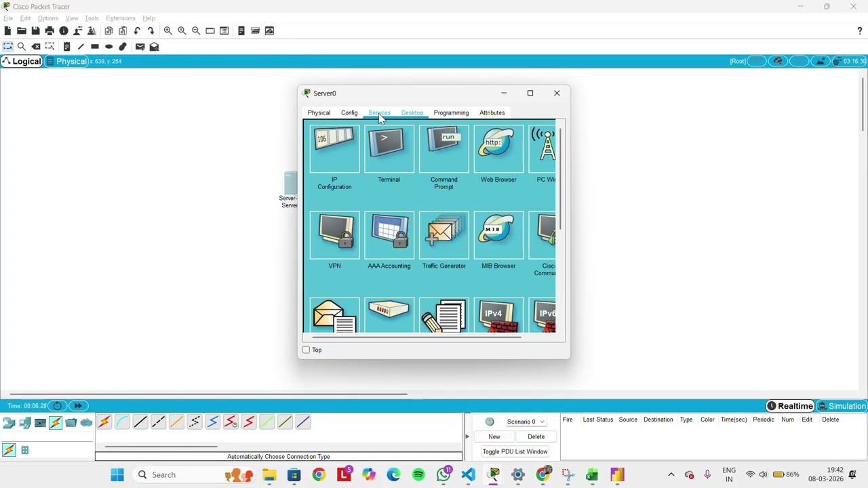
Task: Choose the light blue console cable
Action: 122,422
